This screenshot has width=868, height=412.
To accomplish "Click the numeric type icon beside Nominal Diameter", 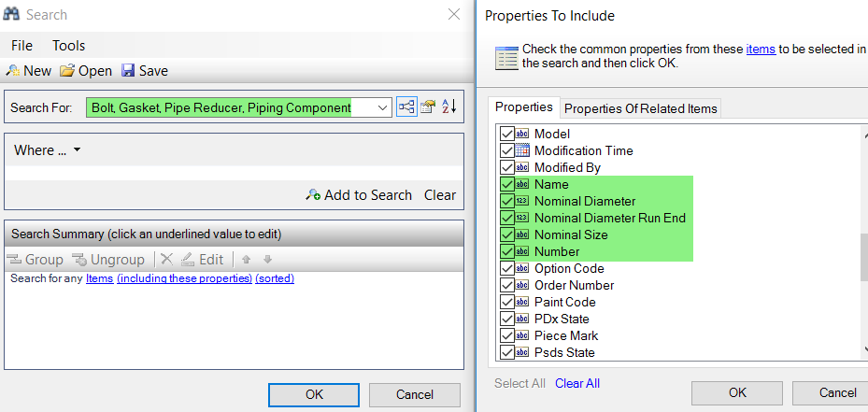I will click(522, 201).
